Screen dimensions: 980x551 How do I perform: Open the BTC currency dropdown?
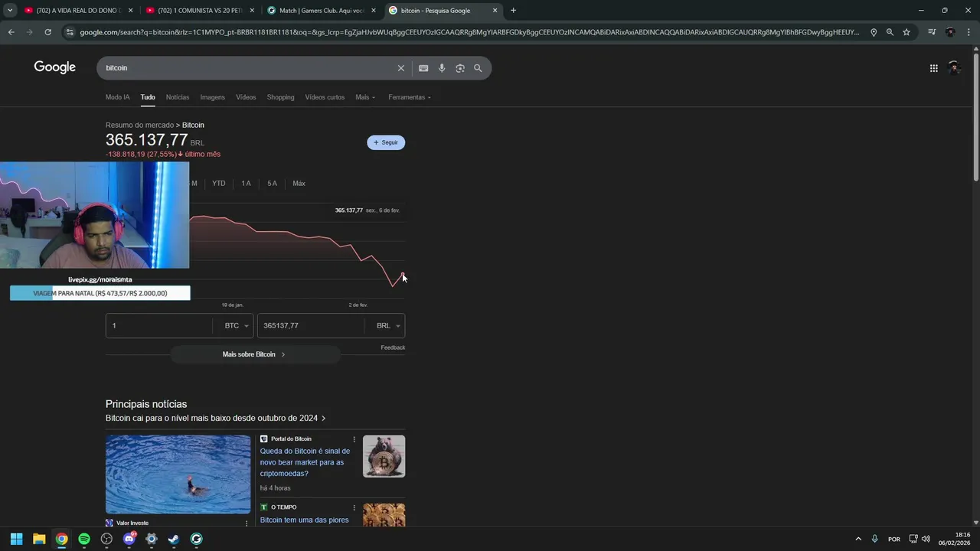(x=237, y=326)
